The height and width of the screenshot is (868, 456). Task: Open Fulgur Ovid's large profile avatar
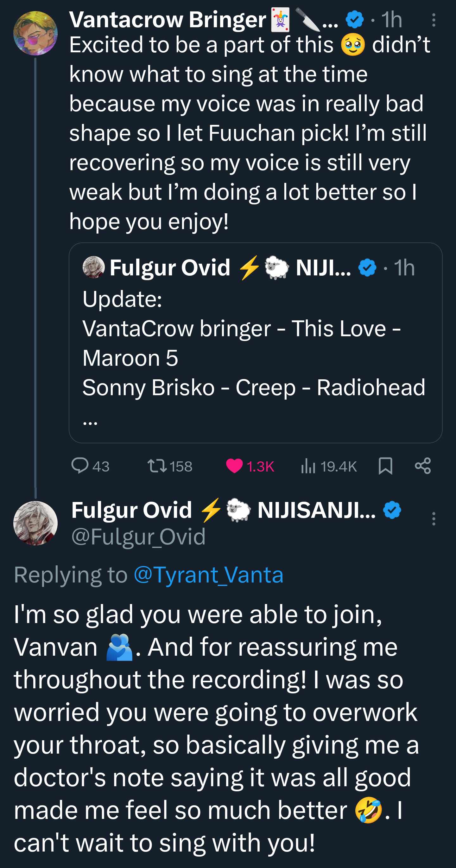coord(35,523)
